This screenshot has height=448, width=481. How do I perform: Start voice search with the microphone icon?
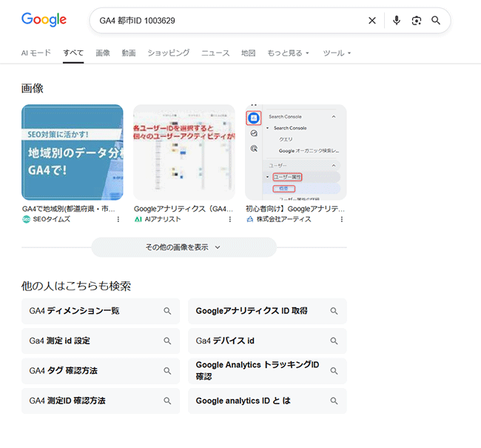[397, 21]
